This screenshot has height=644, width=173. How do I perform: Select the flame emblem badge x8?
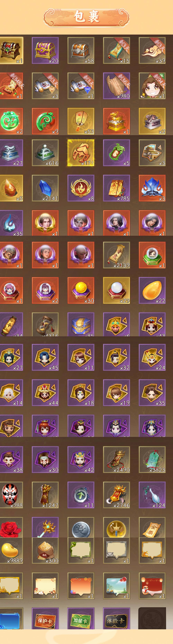(81, 188)
